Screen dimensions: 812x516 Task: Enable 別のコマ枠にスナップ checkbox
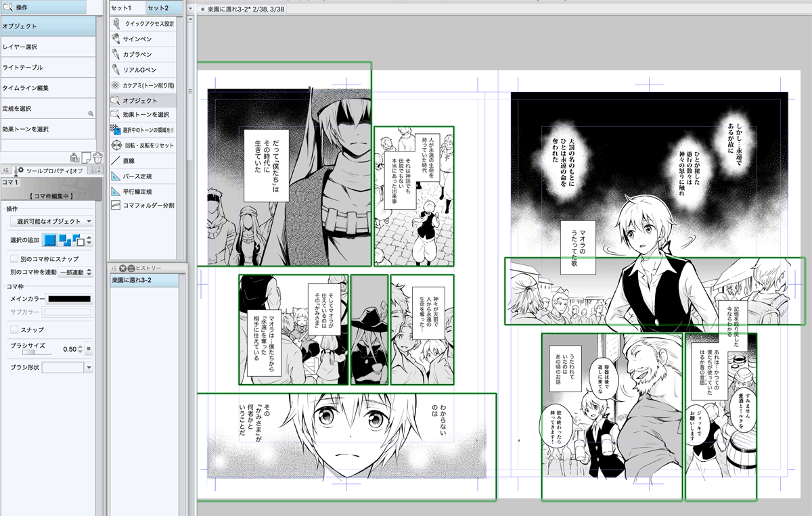pyautogui.click(x=14, y=259)
